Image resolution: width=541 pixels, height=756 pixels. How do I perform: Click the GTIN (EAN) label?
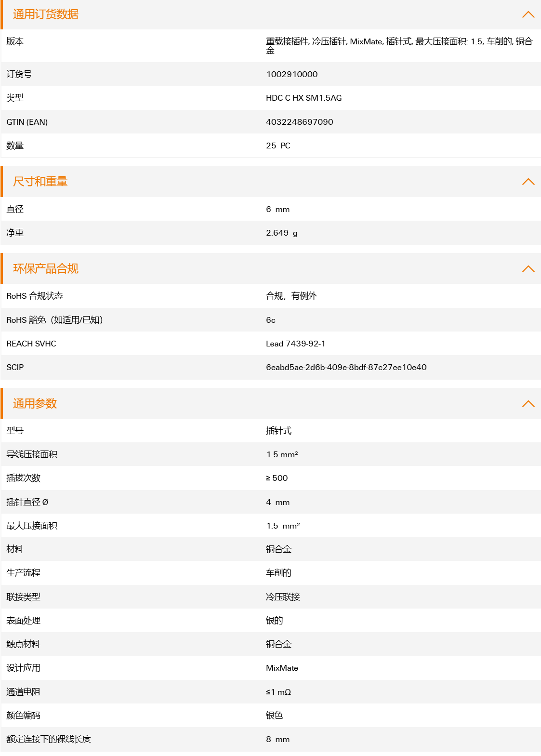pyautogui.click(x=27, y=122)
